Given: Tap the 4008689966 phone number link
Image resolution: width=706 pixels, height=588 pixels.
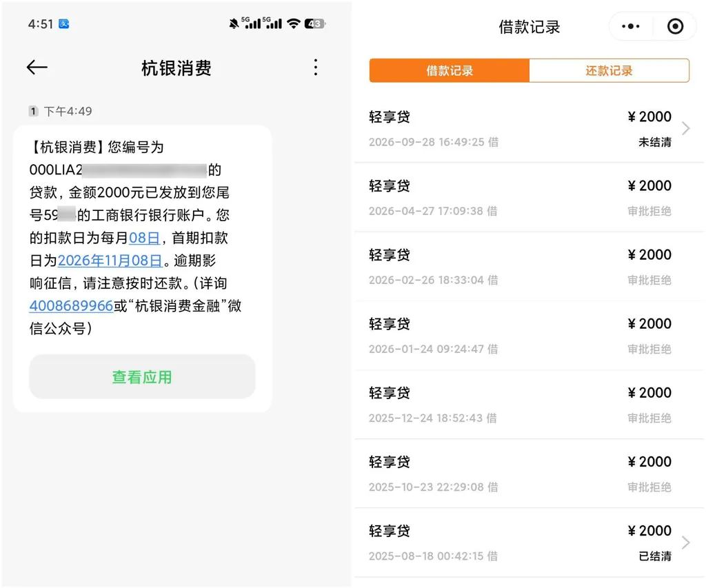Looking at the screenshot, I should (71, 305).
